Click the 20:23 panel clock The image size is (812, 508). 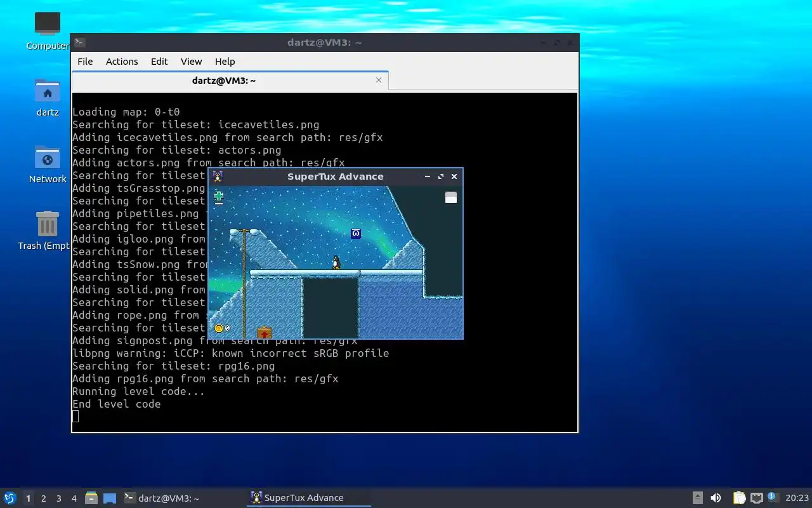(x=797, y=498)
